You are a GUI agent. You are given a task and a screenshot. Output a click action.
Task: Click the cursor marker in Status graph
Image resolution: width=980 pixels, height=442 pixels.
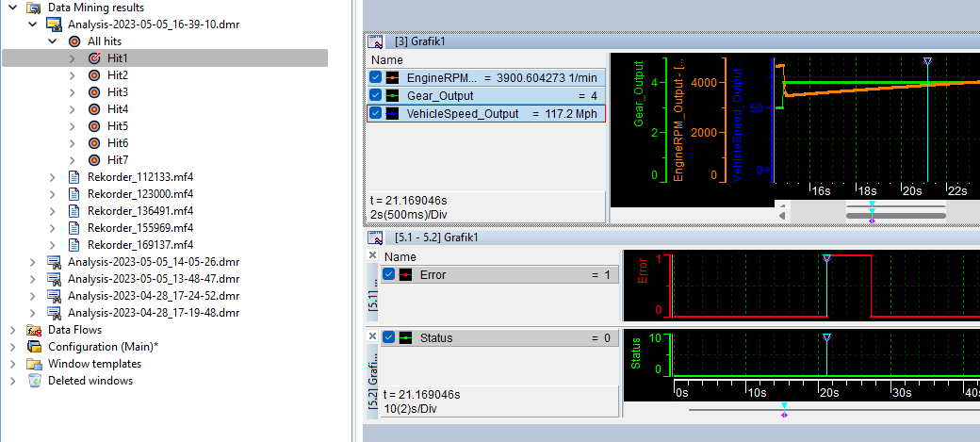(x=827, y=337)
